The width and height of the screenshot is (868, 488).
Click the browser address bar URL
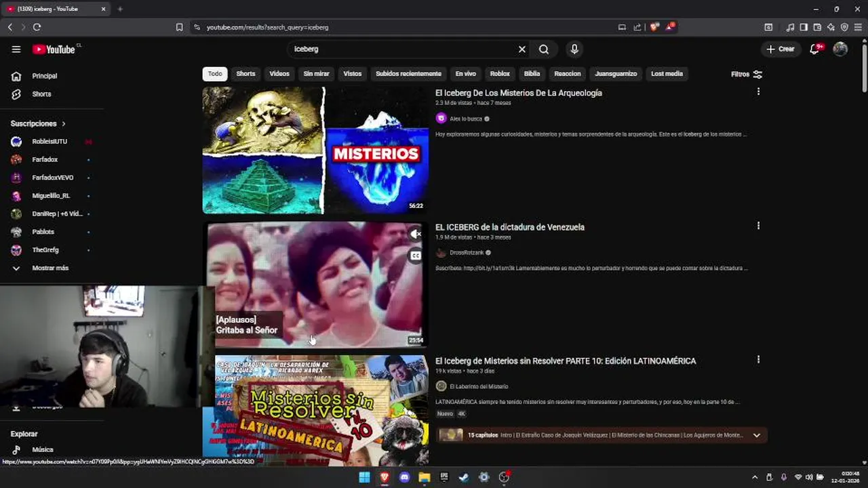point(267,27)
